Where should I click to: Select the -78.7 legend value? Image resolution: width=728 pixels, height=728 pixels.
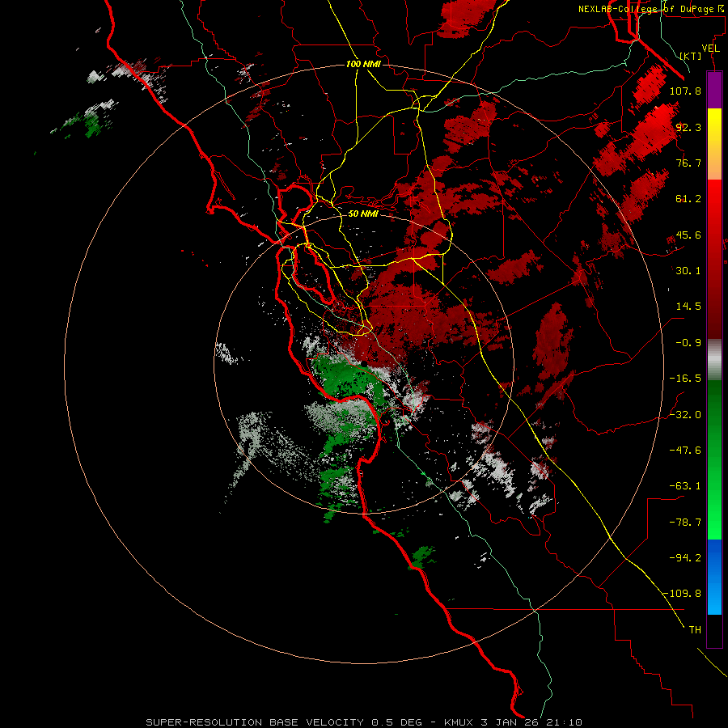point(685,523)
